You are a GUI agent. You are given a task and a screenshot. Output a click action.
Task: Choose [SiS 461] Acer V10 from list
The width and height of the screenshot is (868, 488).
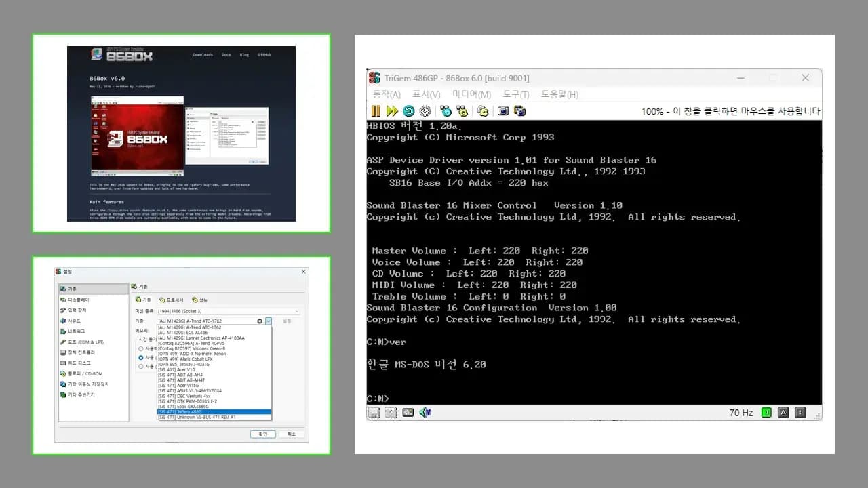pos(214,370)
